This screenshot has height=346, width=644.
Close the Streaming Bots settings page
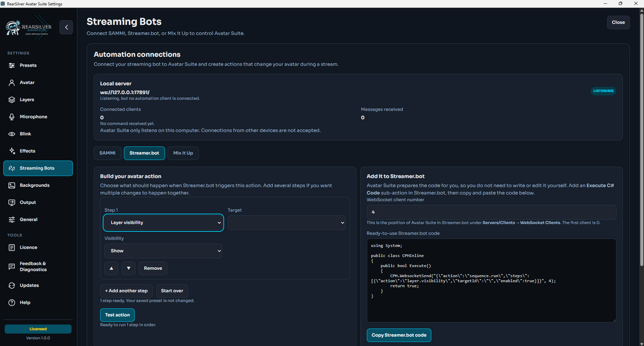pyautogui.click(x=618, y=23)
